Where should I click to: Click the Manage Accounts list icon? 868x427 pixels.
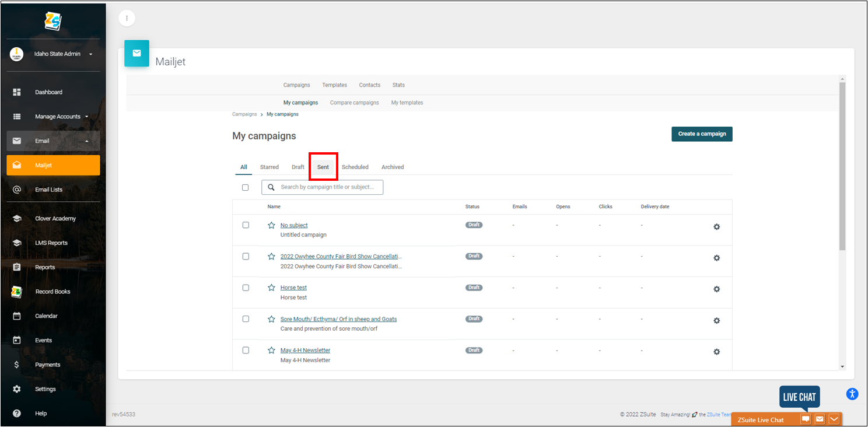tap(17, 117)
